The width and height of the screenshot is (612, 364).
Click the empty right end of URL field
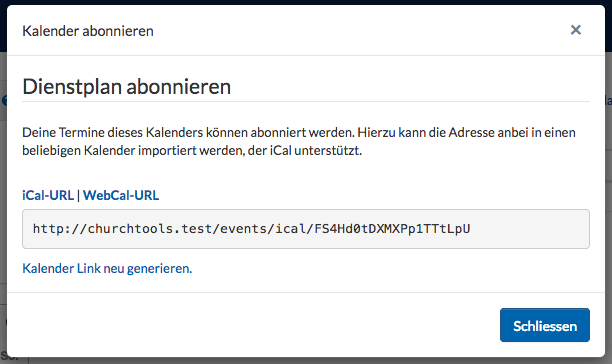click(530, 229)
